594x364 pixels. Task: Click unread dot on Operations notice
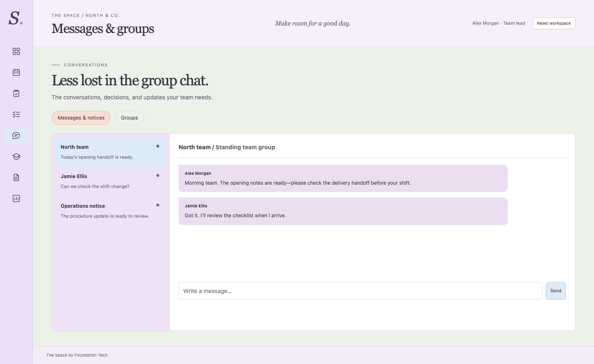[x=158, y=205]
